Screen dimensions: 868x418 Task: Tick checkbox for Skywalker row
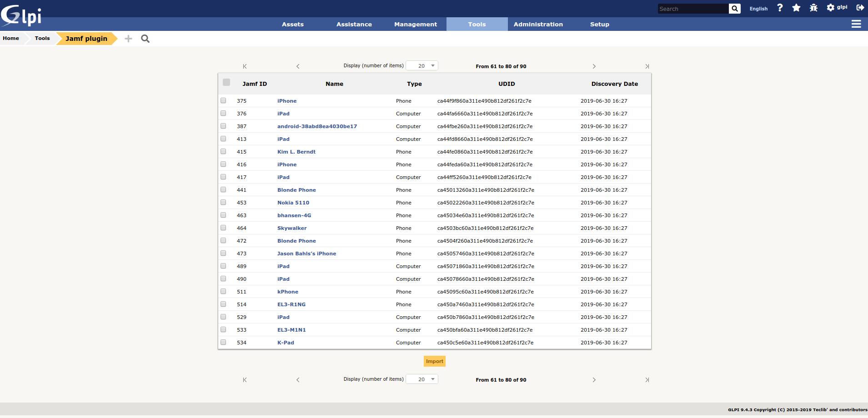tap(223, 228)
